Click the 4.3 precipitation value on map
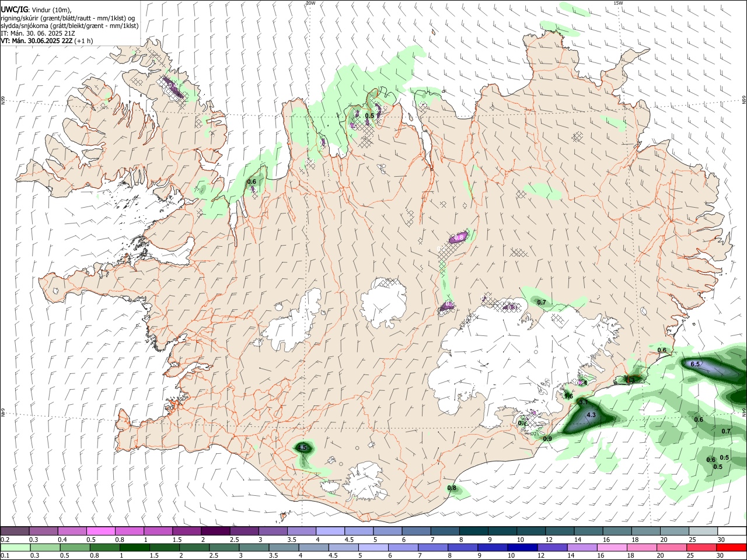The image size is (747, 560). point(591,415)
